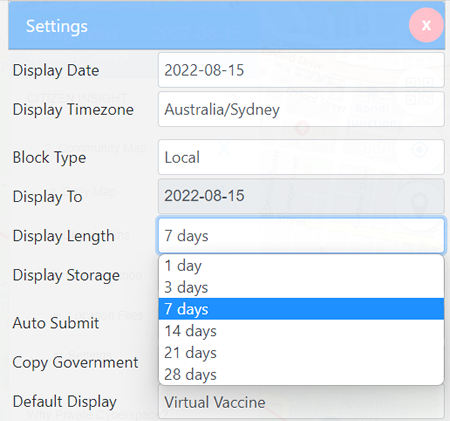
Task: Click the greyed Display To date field
Action: [x=301, y=196]
